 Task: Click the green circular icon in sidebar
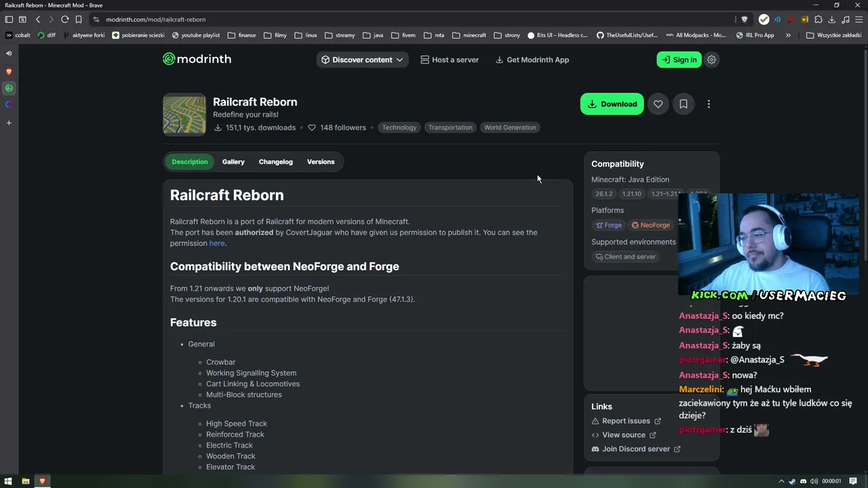[9, 88]
